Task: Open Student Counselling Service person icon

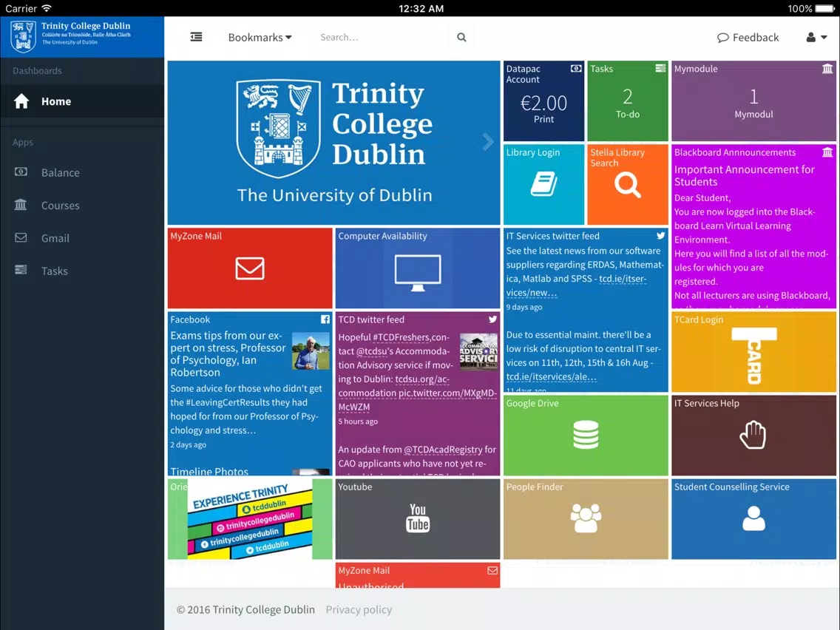Action: click(753, 518)
